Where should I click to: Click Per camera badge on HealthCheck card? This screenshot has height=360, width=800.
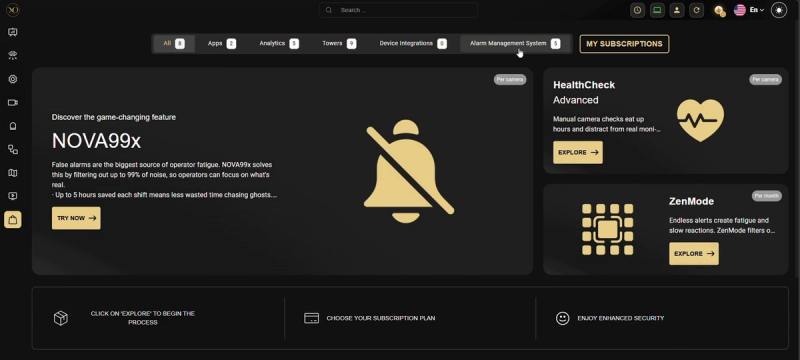[765, 80]
